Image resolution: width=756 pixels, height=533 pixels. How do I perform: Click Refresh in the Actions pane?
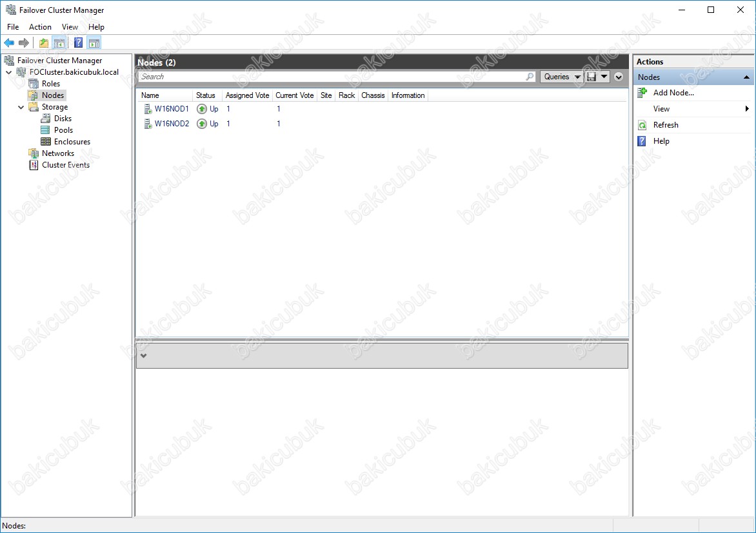click(x=666, y=125)
